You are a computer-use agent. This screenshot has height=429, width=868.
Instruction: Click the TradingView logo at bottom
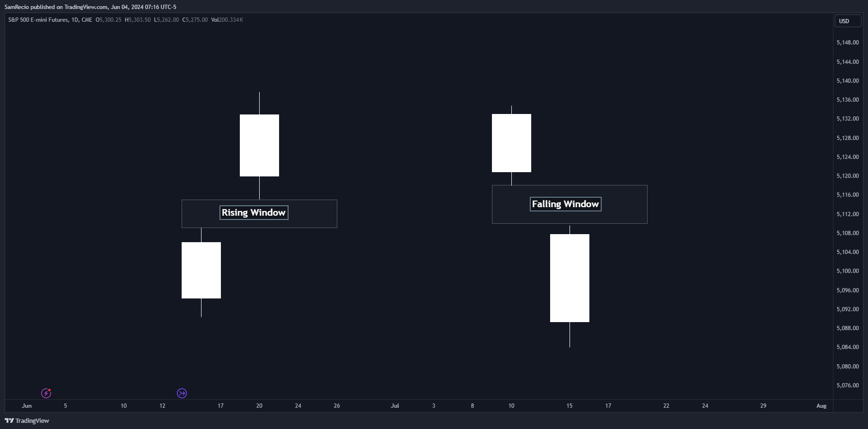(27, 420)
